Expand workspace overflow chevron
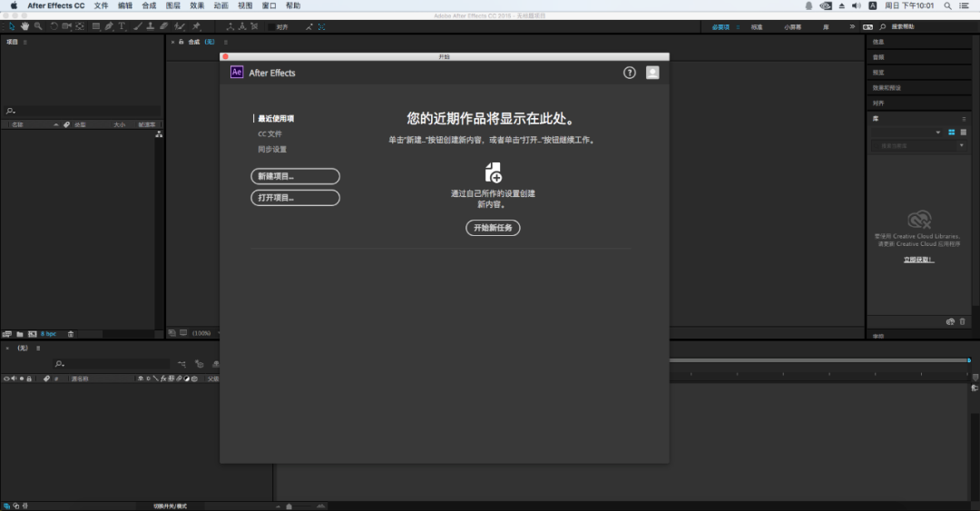 click(852, 27)
